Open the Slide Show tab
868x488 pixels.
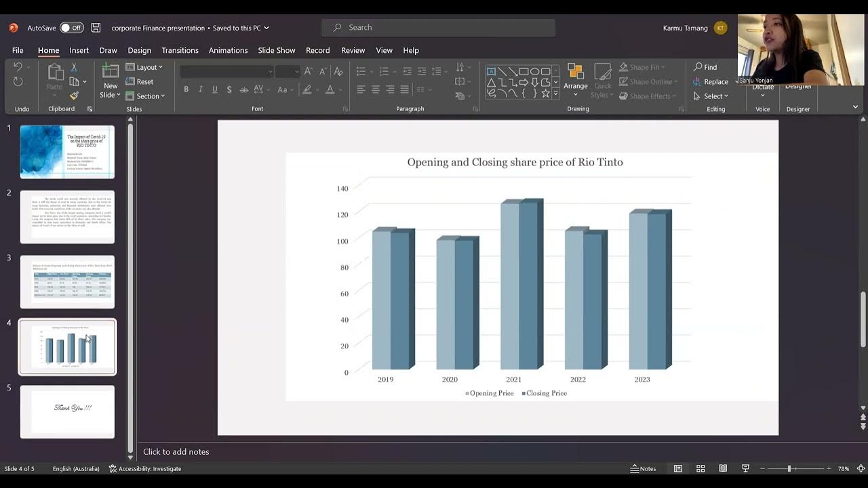click(x=277, y=50)
